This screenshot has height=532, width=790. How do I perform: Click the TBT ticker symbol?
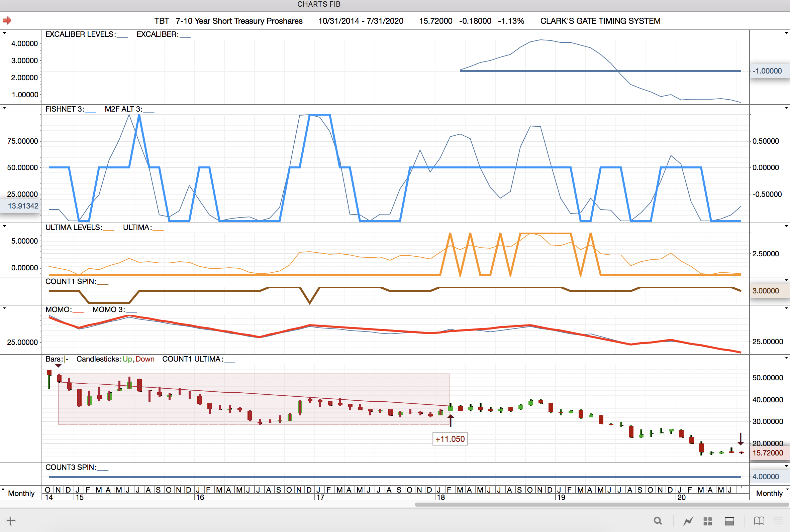click(162, 21)
